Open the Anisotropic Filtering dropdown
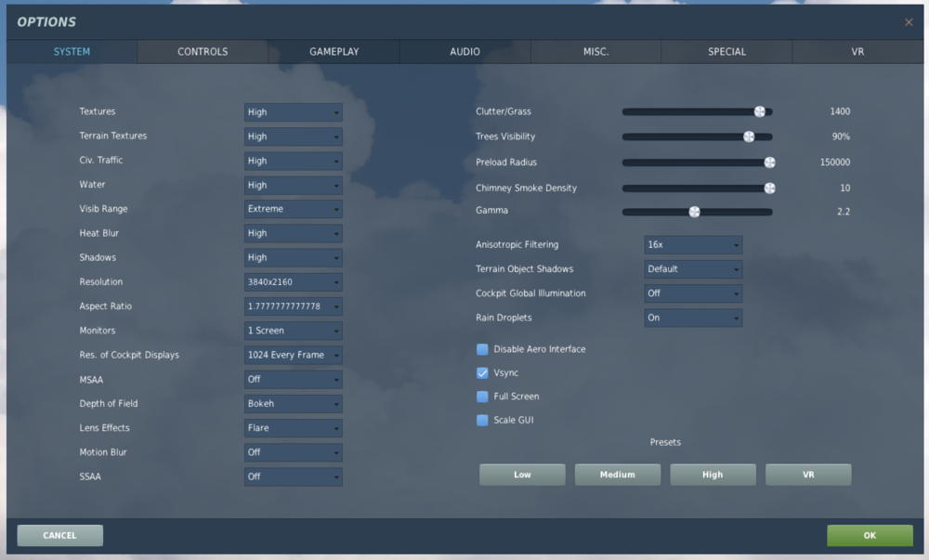This screenshot has height=560, width=929. coord(692,244)
